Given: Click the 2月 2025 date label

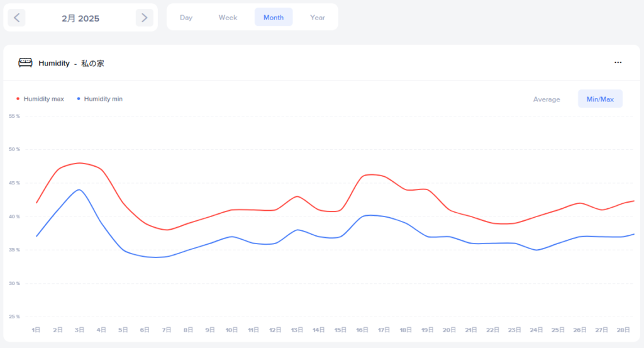Looking at the screenshot, I should tap(80, 18).
